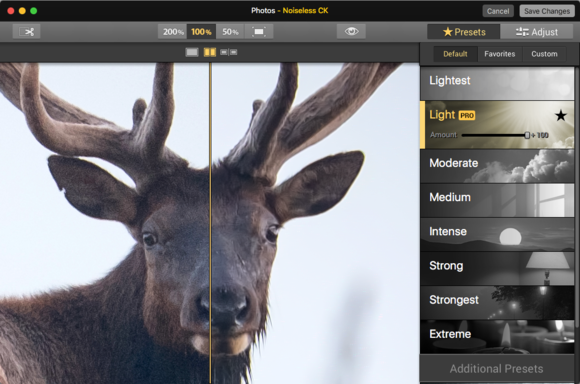Switch to Custom presets tab
This screenshot has width=580, height=384.
pyautogui.click(x=544, y=54)
